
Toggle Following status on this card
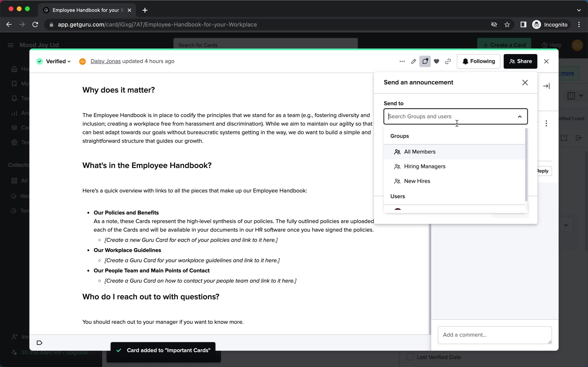click(479, 61)
